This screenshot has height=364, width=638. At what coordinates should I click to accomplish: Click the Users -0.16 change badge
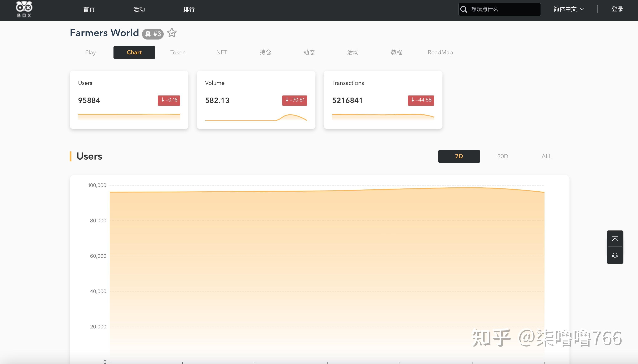coord(169,100)
